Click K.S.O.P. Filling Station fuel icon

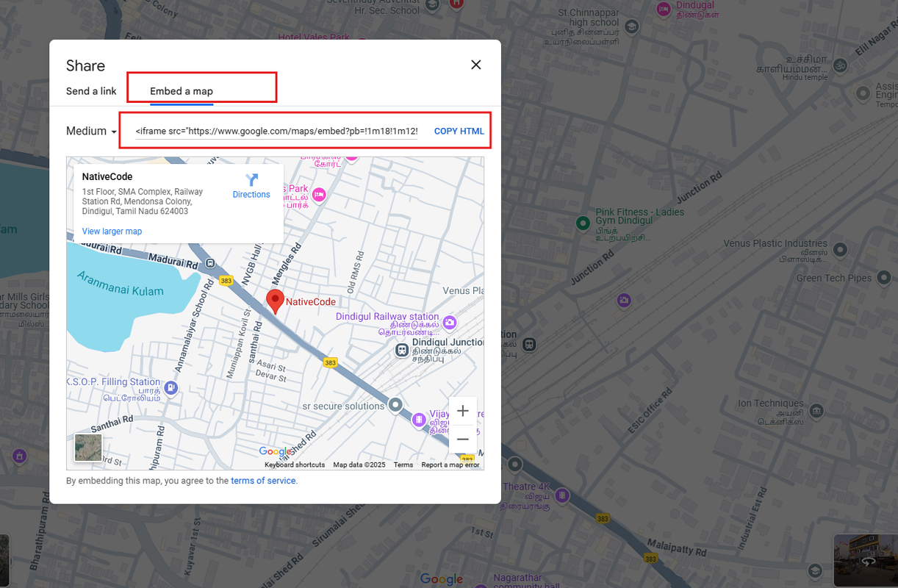pos(171,387)
